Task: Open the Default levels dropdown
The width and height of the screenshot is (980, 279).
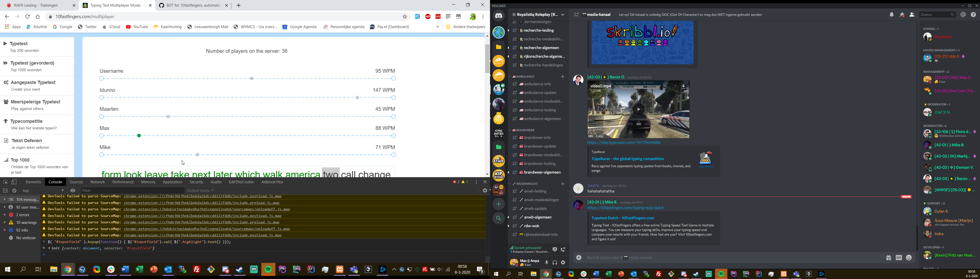Action: tap(200, 191)
